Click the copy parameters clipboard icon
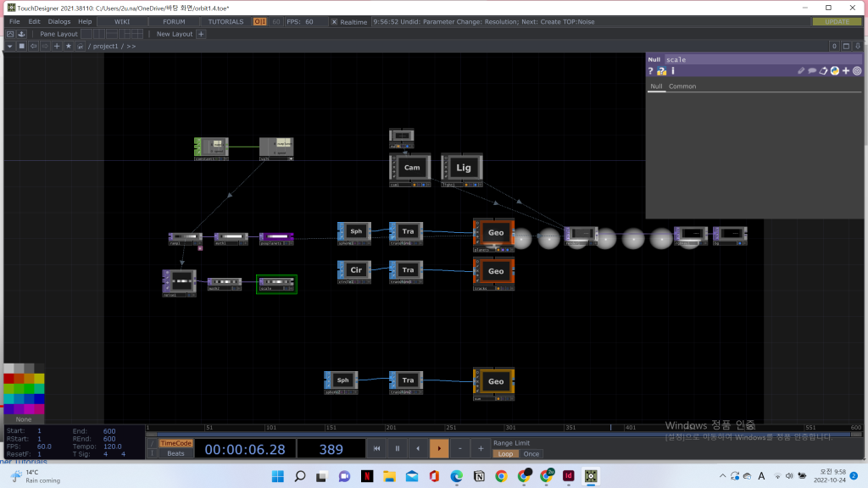868x488 pixels. 823,71
